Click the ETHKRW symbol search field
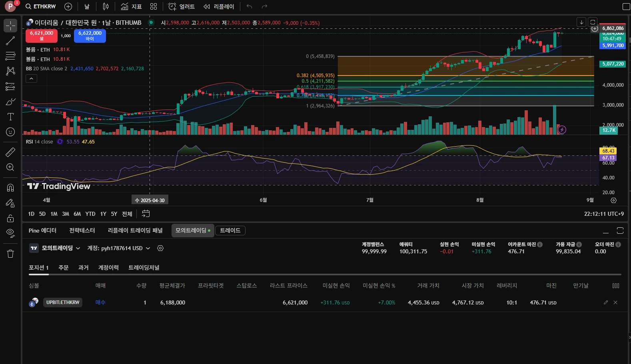631x364 pixels. [x=41, y=6]
